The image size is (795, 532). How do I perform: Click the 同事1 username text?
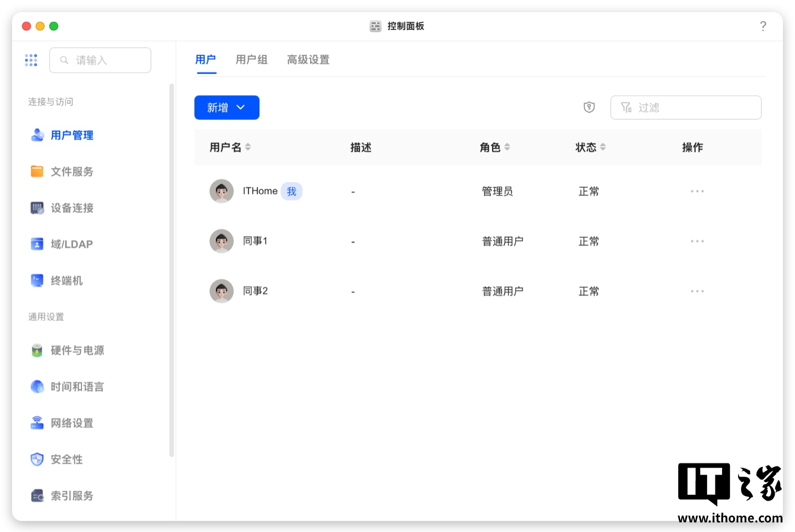tap(255, 241)
